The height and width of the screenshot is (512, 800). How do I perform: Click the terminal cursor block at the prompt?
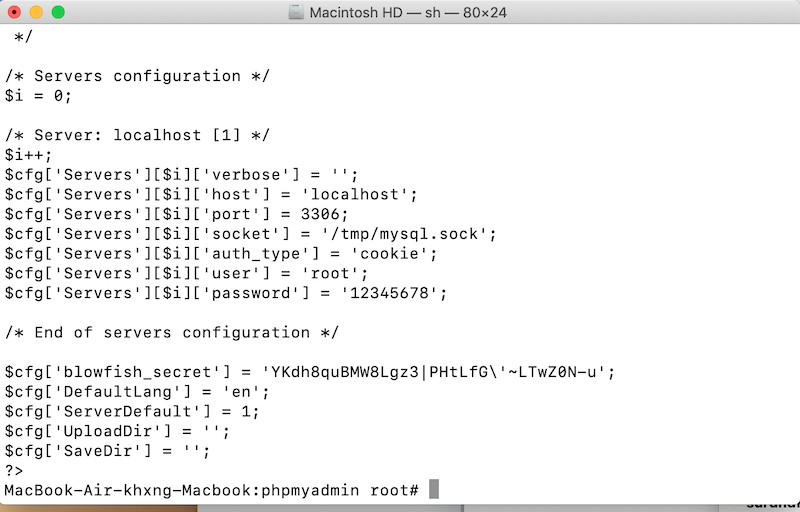point(434,489)
